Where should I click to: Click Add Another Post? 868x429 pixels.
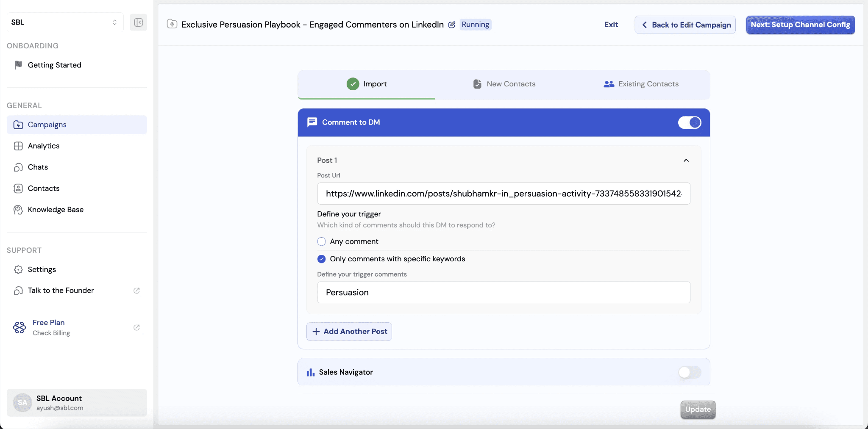point(348,331)
